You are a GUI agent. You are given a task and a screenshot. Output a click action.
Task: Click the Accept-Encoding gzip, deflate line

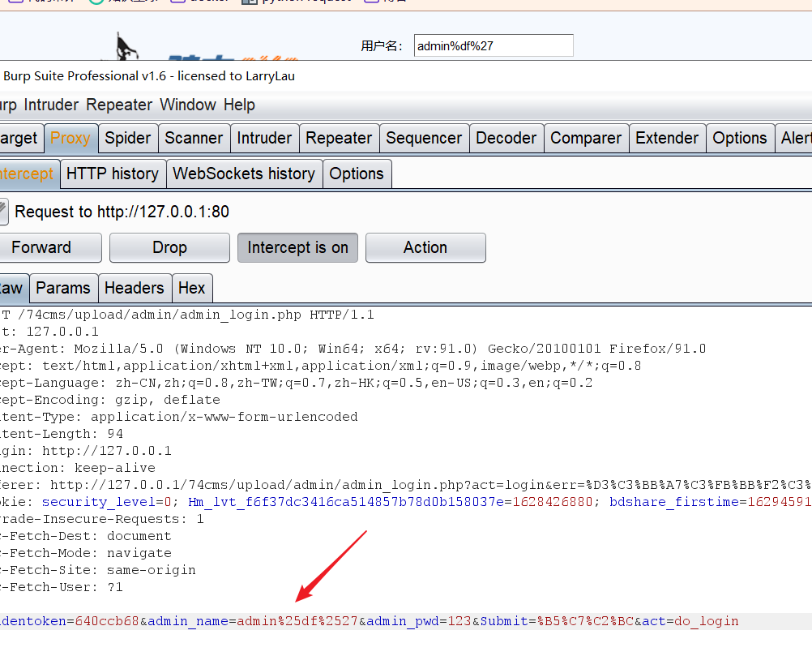109,400
